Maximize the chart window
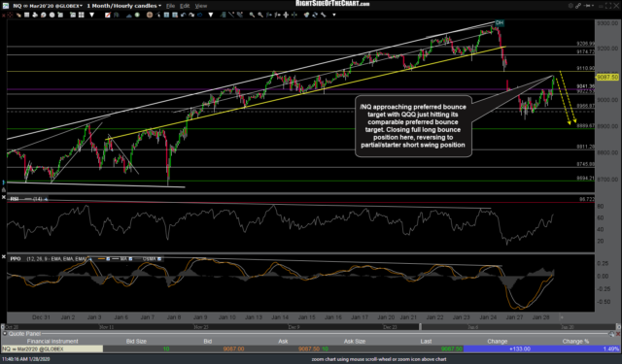 click(x=608, y=6)
